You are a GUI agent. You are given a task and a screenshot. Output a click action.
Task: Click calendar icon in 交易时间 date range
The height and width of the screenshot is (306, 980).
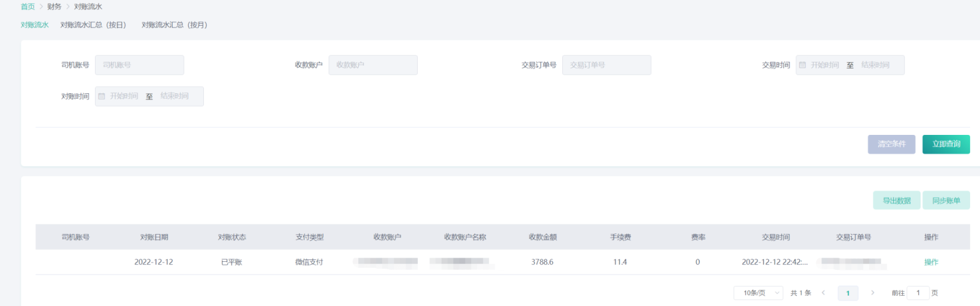pos(802,65)
